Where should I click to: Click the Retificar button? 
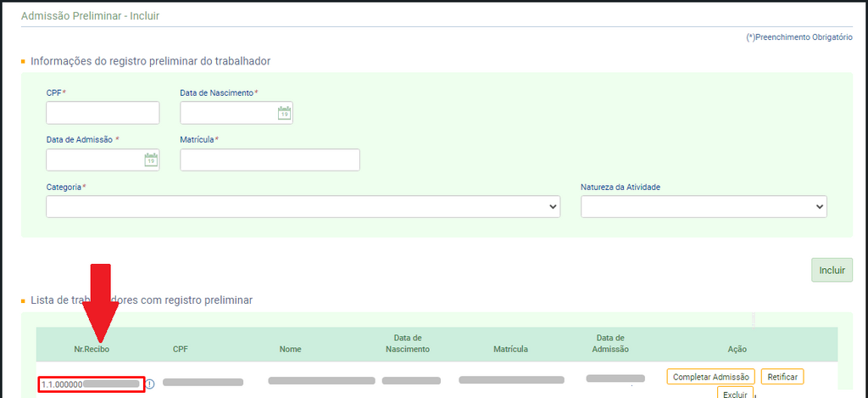tap(782, 377)
